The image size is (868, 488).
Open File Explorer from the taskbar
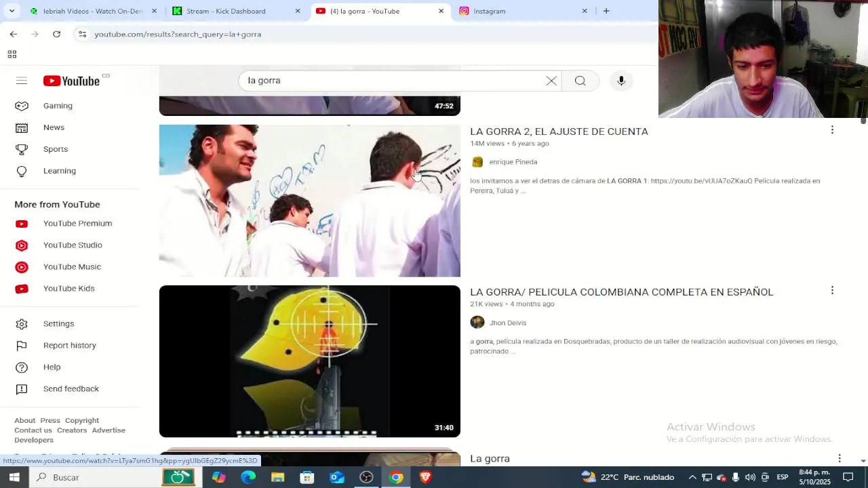[277, 477]
